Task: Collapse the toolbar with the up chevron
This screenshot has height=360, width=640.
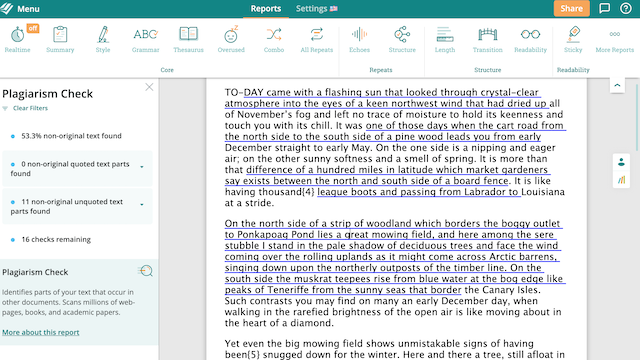Action: 617,85
